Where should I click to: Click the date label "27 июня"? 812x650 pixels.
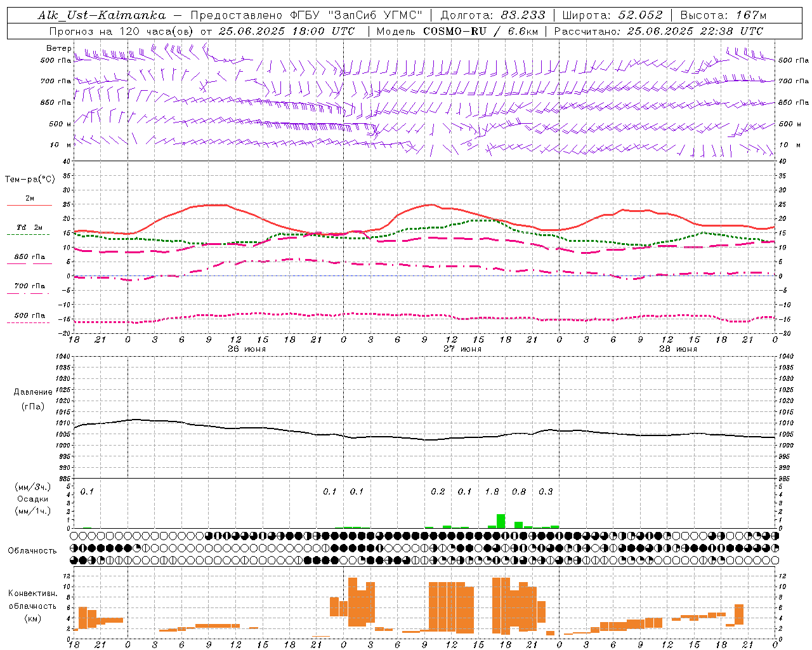(x=462, y=348)
